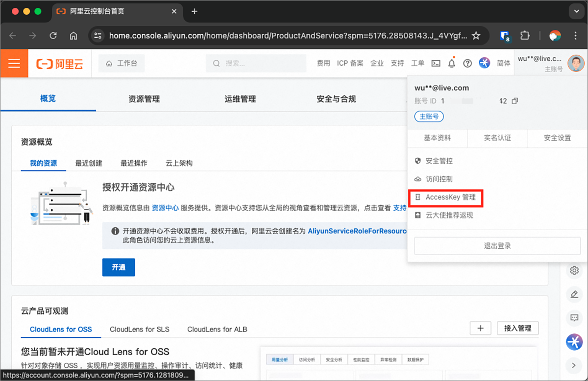The image size is (588, 381).
Task: Click the 退出登录 logout button
Action: click(x=497, y=246)
